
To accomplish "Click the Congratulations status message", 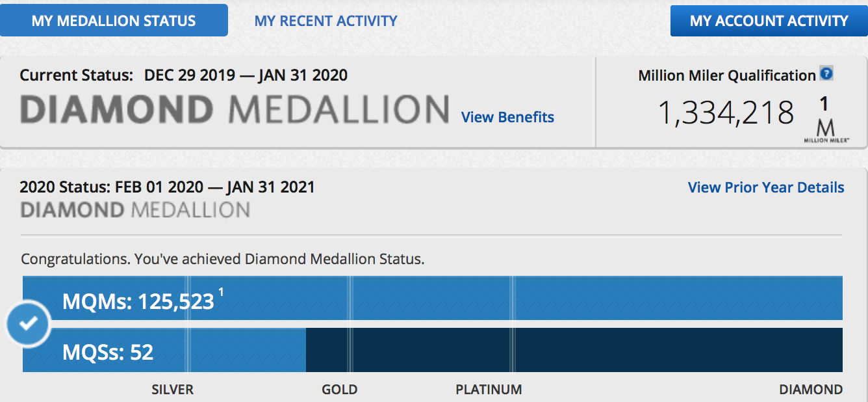I will click(222, 259).
